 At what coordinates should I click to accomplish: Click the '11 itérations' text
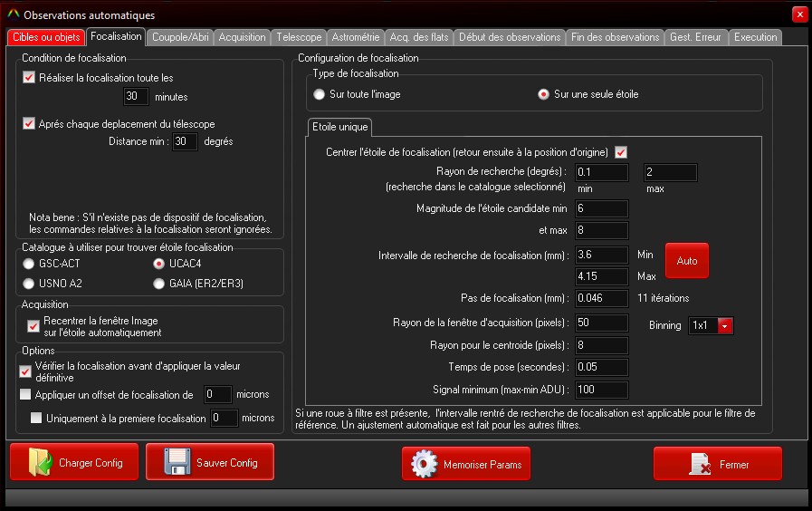664,298
